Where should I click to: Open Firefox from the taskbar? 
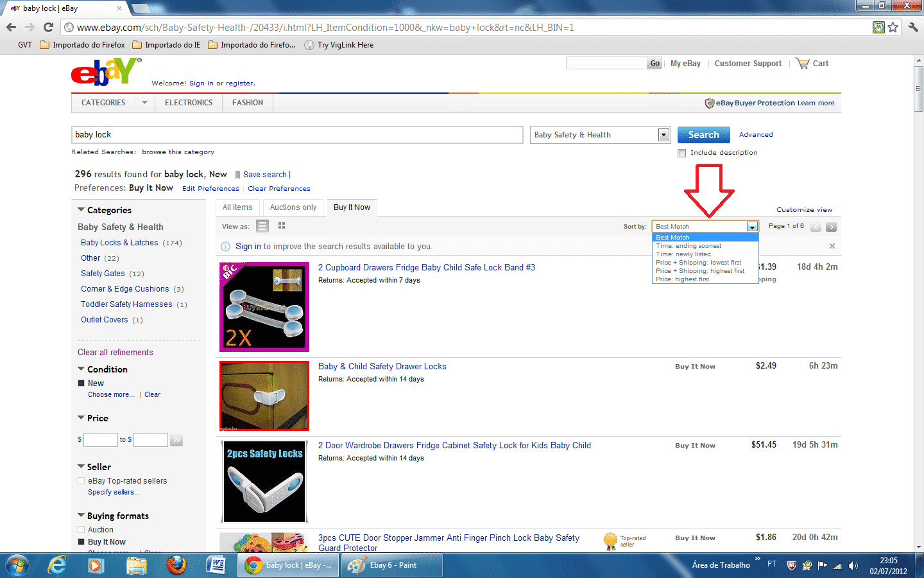[x=176, y=565]
